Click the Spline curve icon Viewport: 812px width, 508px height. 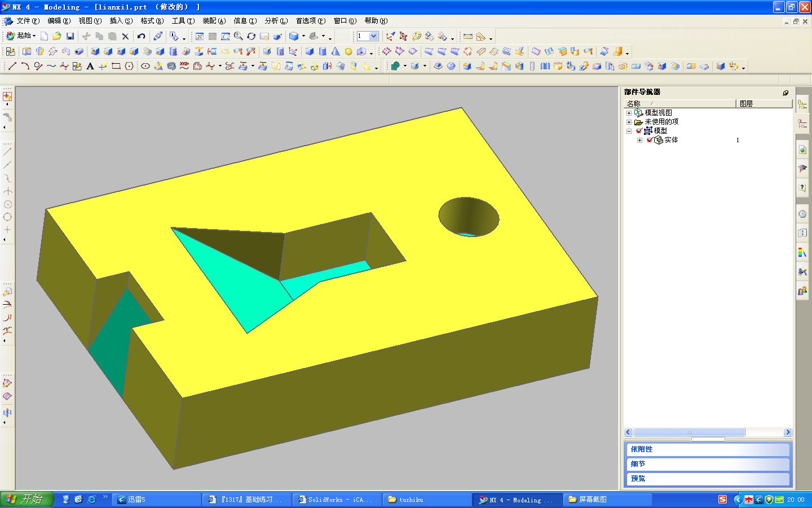51,66
